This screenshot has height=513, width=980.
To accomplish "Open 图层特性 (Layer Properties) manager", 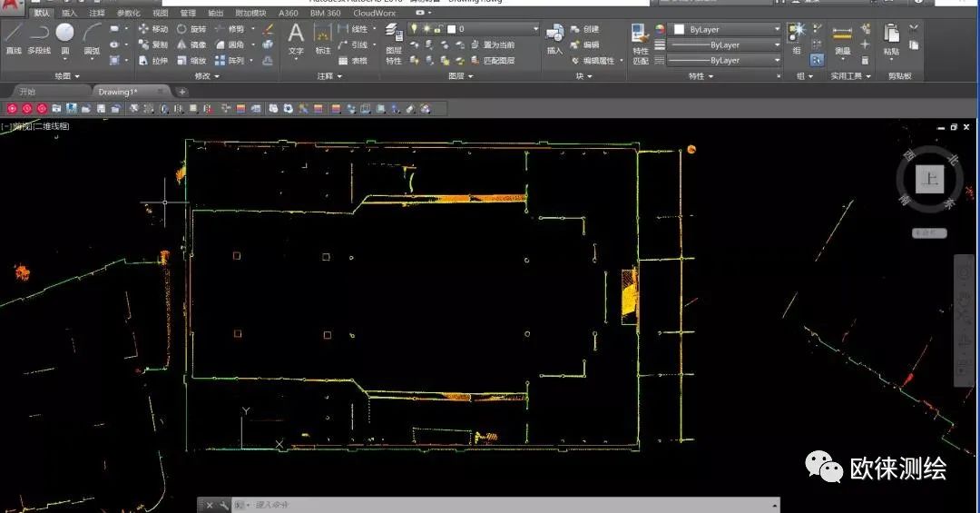I will pyautogui.click(x=393, y=44).
